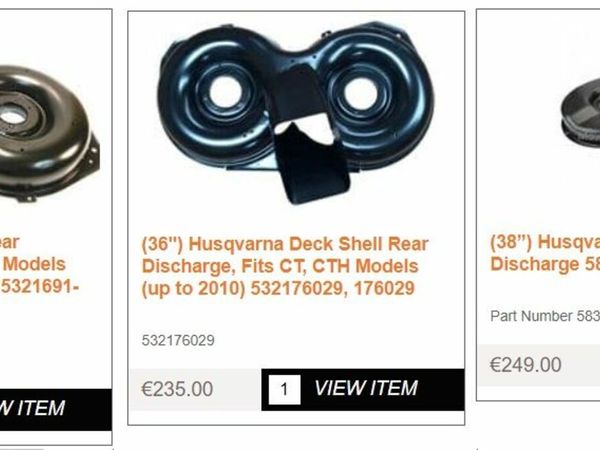Click the VIEW ITEM button beside €235.00
Screen dimensions: 600x450
pos(363,390)
